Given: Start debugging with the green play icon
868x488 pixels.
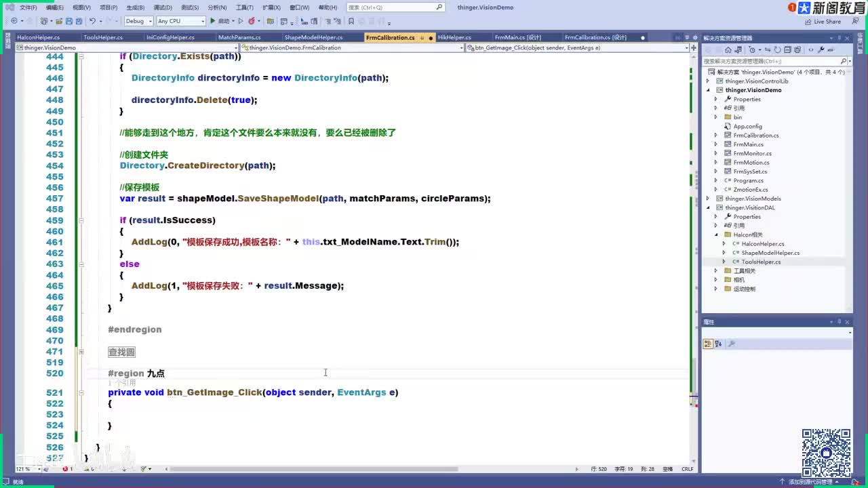Looking at the screenshot, I should (x=212, y=21).
